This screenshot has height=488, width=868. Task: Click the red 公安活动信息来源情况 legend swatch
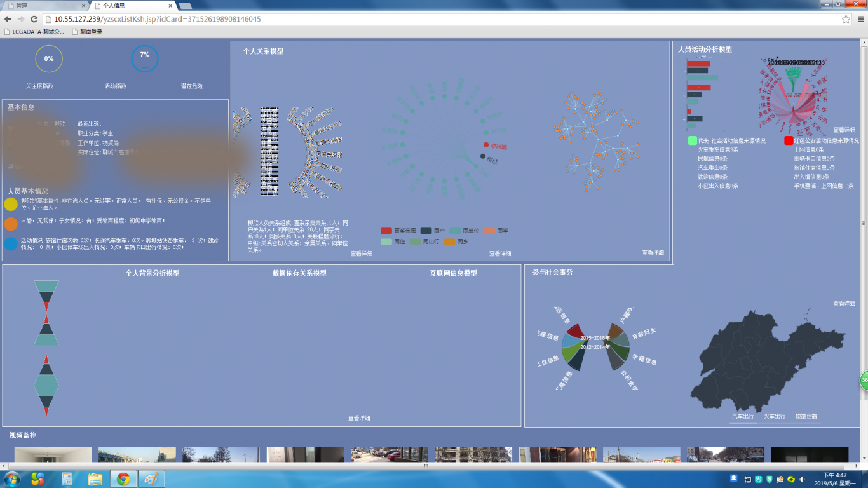[789, 140]
